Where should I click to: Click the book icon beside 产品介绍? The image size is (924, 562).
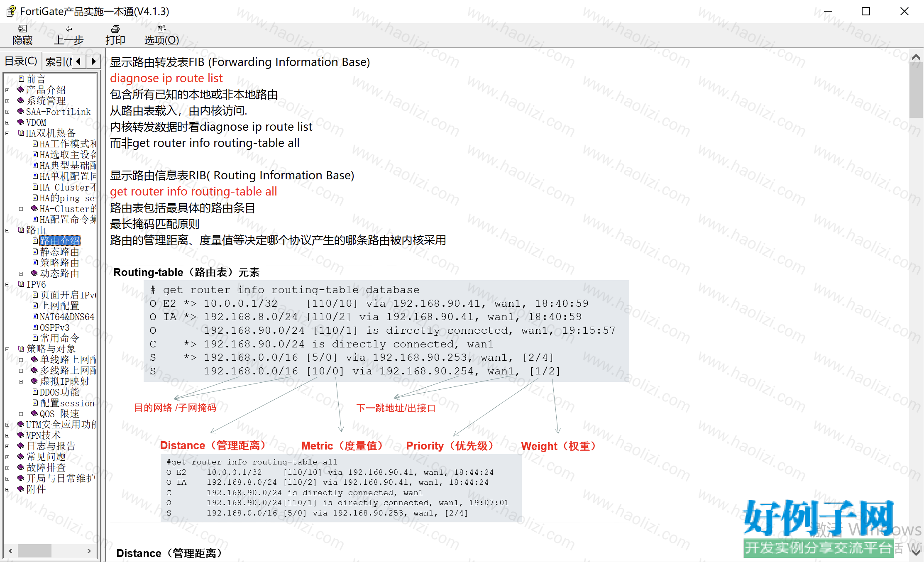click(x=21, y=89)
